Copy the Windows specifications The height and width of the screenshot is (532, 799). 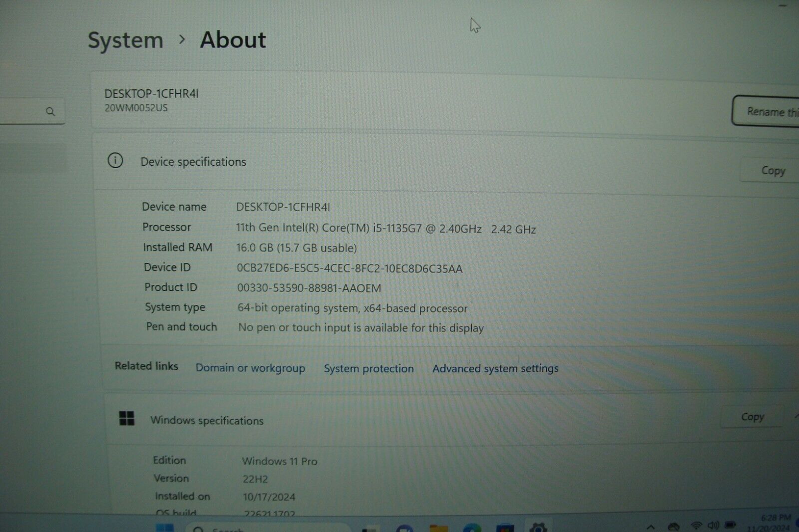752,417
